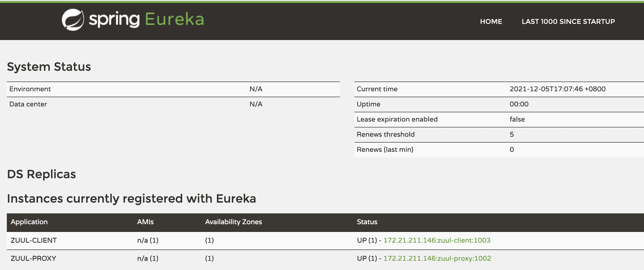
Task: Open LAST 1000 SINCE STARTUP page
Action: pos(568,21)
